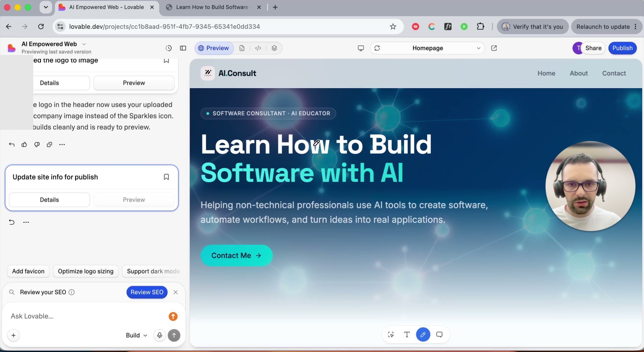This screenshot has height=352, width=644.
Task: Click the circular profile photo
Action: pyautogui.click(x=590, y=186)
